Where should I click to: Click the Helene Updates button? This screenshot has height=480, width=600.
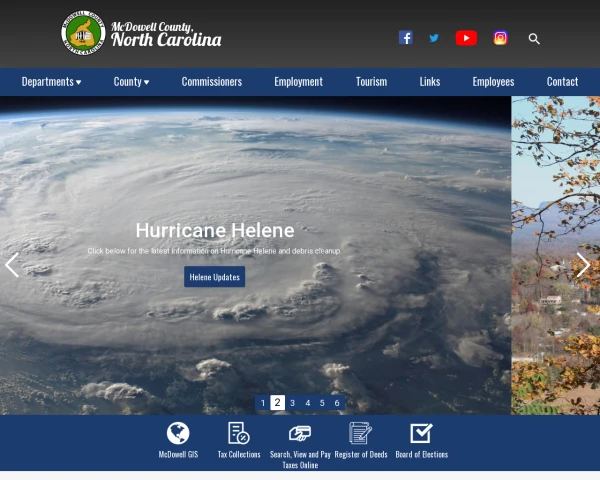click(214, 277)
